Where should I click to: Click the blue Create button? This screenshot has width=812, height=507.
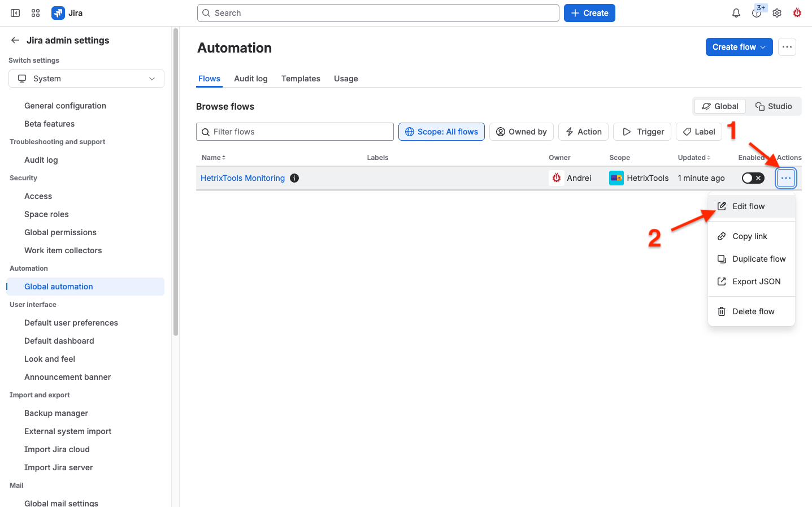pyautogui.click(x=589, y=13)
